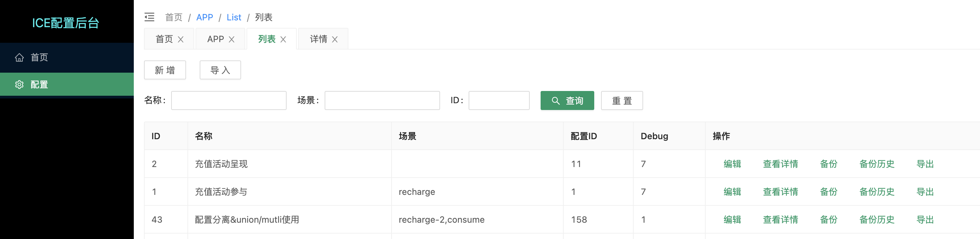Click the 操作 column header
The image size is (980, 239).
pos(843,136)
